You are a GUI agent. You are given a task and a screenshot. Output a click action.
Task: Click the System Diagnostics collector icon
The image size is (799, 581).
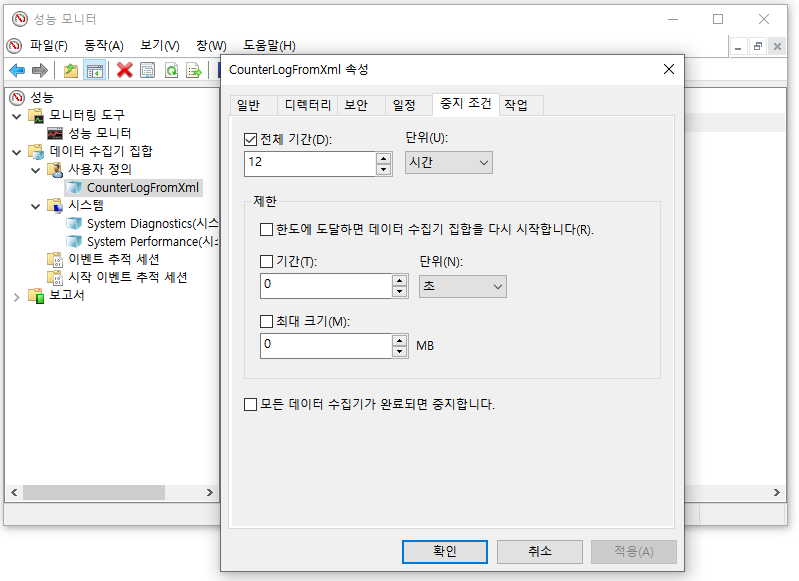click(74, 223)
